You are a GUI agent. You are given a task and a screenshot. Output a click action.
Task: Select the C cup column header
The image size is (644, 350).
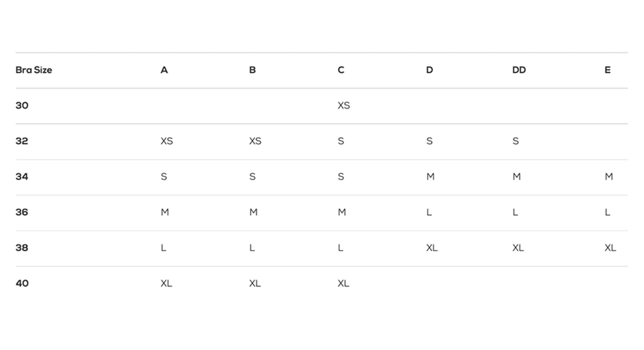click(x=341, y=70)
